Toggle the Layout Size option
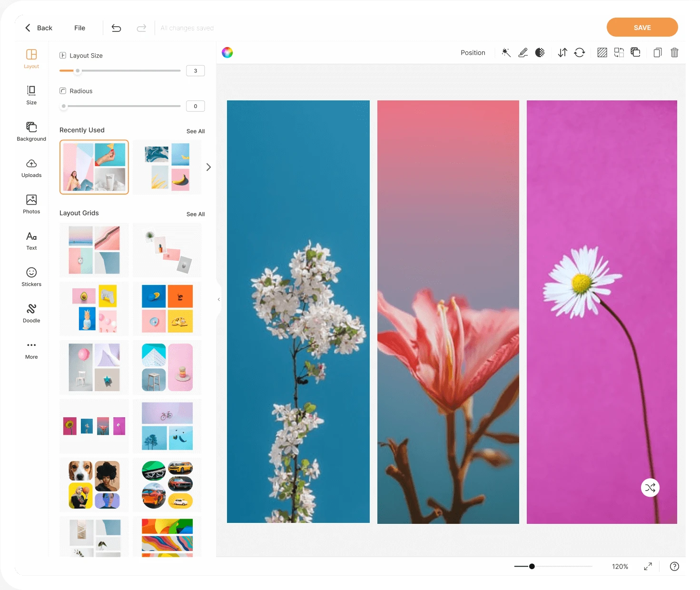 tap(63, 55)
